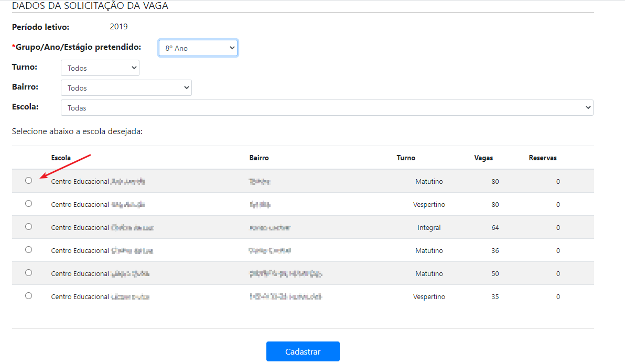
Task: Click the vagas value 64 in the table
Action: pyautogui.click(x=495, y=228)
